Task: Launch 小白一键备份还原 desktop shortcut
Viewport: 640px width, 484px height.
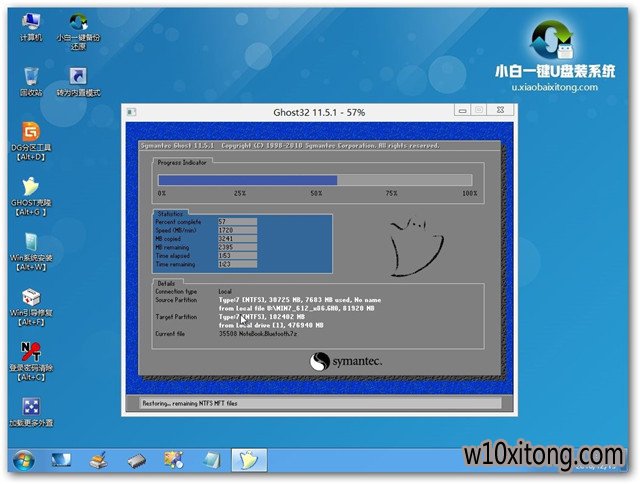Action: (78, 31)
